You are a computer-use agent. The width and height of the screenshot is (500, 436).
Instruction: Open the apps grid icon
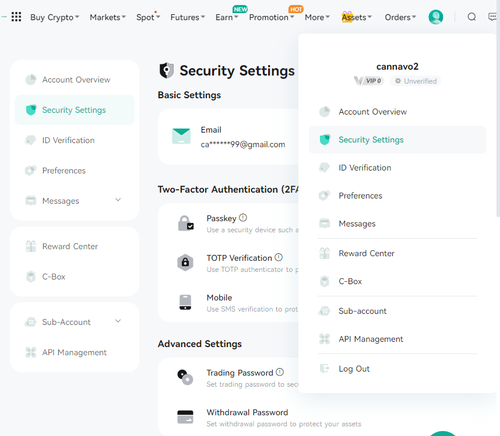coord(16,17)
